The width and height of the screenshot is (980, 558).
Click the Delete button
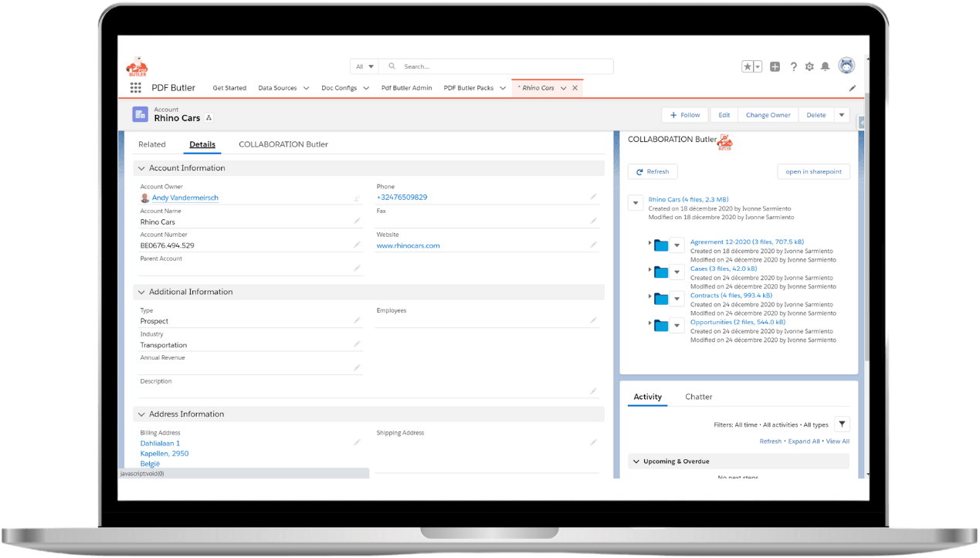pos(816,115)
